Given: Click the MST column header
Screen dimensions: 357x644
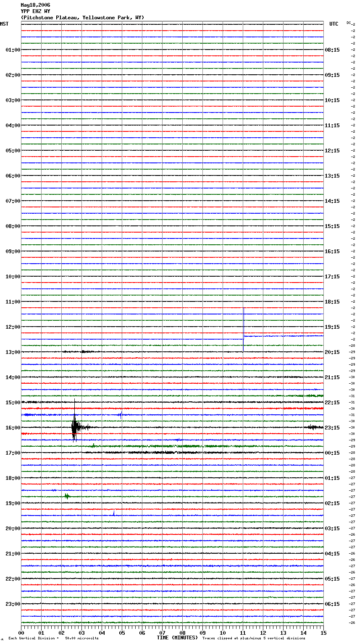Looking at the screenshot, I should (4, 24).
